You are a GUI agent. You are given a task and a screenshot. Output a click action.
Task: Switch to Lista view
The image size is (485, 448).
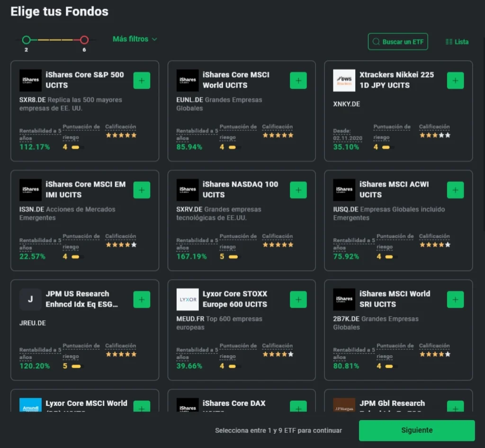pyautogui.click(x=457, y=42)
